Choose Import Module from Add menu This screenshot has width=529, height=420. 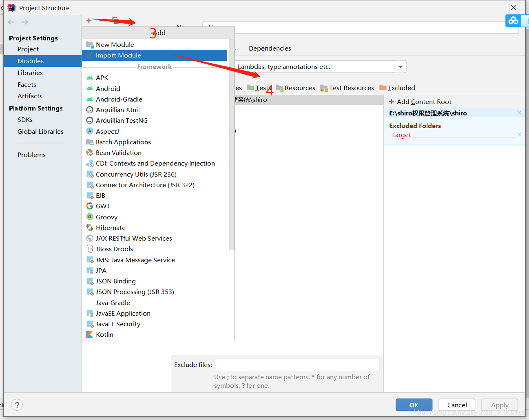155,55
